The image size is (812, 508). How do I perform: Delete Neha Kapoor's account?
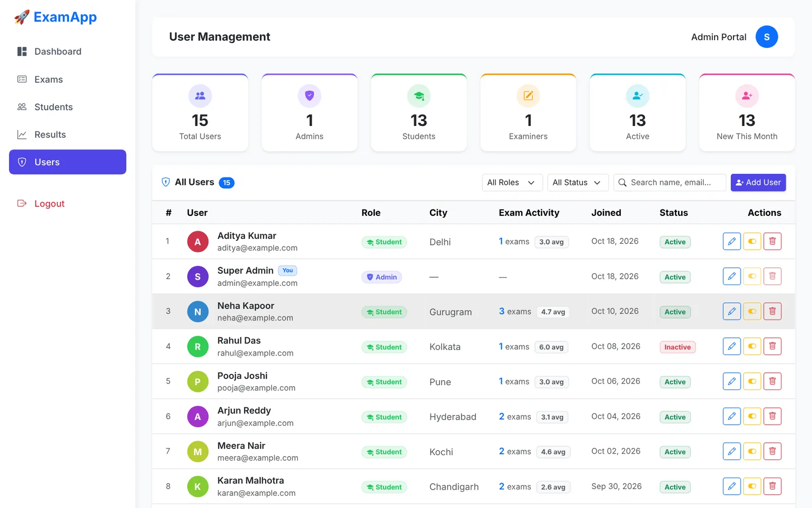(772, 311)
